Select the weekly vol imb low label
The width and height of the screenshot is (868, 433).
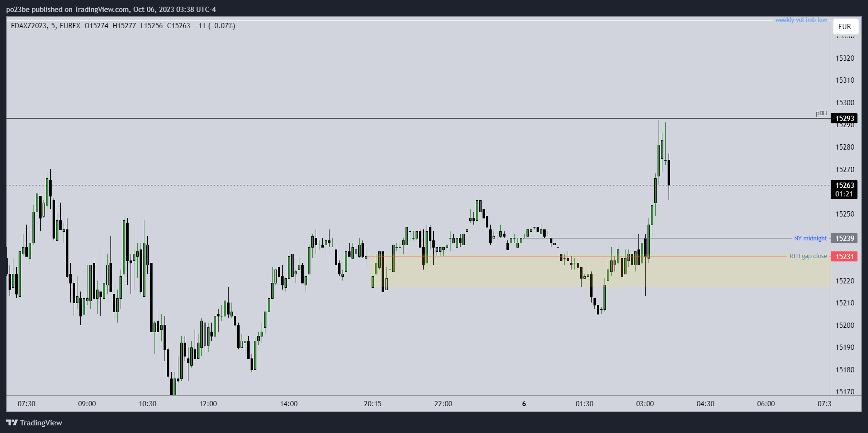(x=801, y=20)
